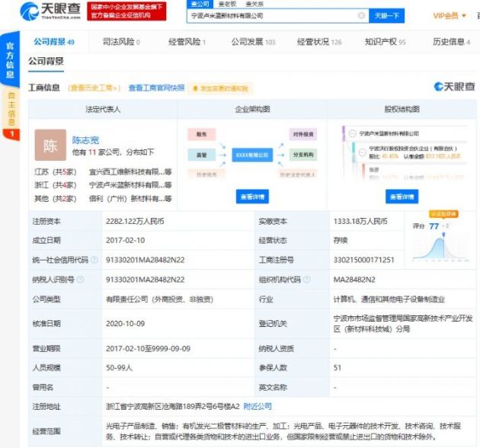Click 查看详情 under 企业架构图
Viewport: 480px width, 448px height.
[x=252, y=197]
